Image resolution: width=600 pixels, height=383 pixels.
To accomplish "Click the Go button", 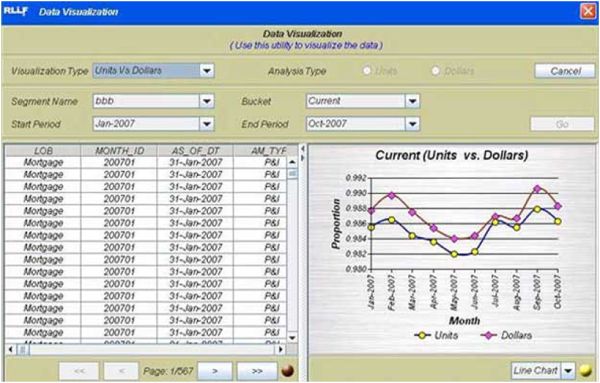I will [562, 124].
